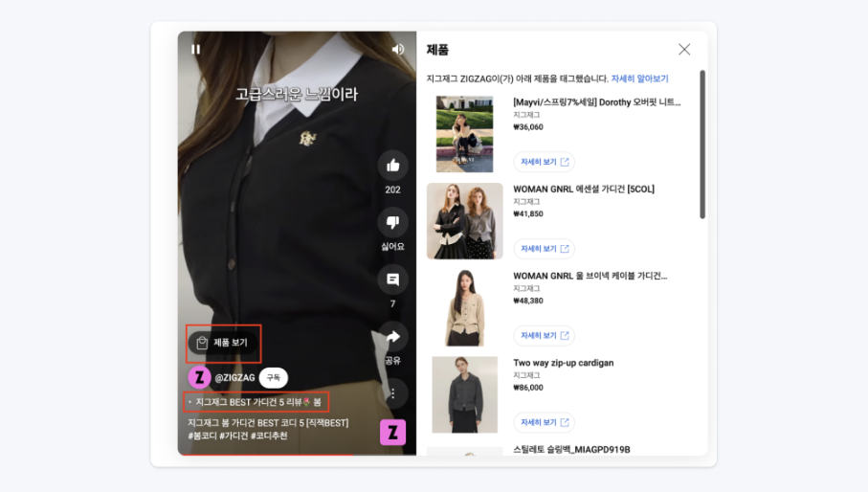Click 자세히 보기 for Dorothy 오버핏 니트
Viewport: 868px width, 492px height.
[x=545, y=162]
